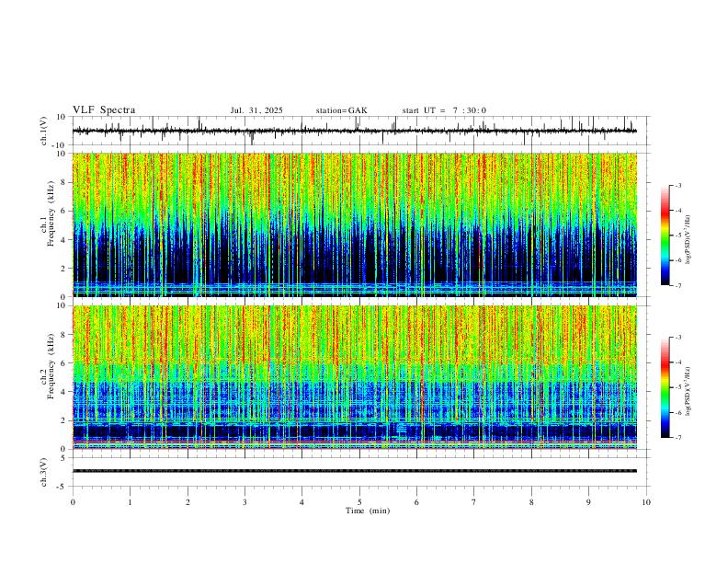Click the time axis tick label '0'
This screenshot has height=563, width=728.
pyautogui.click(x=73, y=502)
